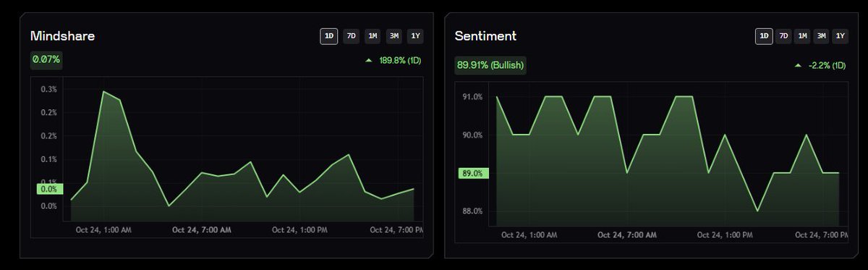868x270 pixels.
Task: Select 3M range in Sentiment panel
Action: pos(821,36)
